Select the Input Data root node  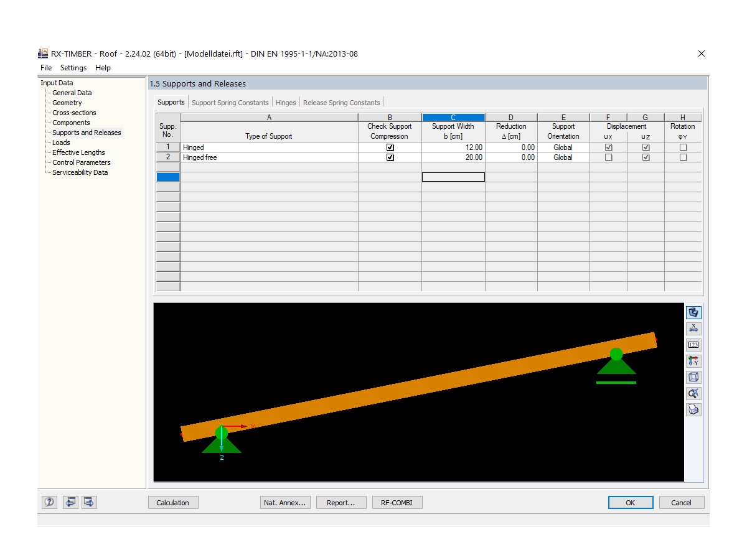57,83
